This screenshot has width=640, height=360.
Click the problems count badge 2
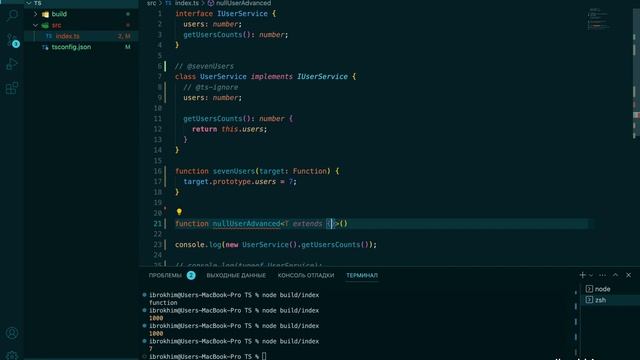click(191, 276)
